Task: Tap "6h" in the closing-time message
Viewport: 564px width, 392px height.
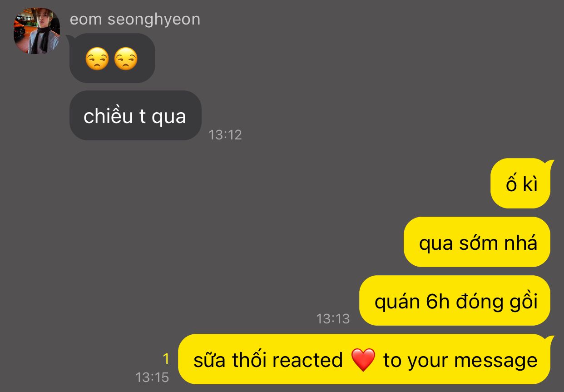Action: click(x=438, y=302)
